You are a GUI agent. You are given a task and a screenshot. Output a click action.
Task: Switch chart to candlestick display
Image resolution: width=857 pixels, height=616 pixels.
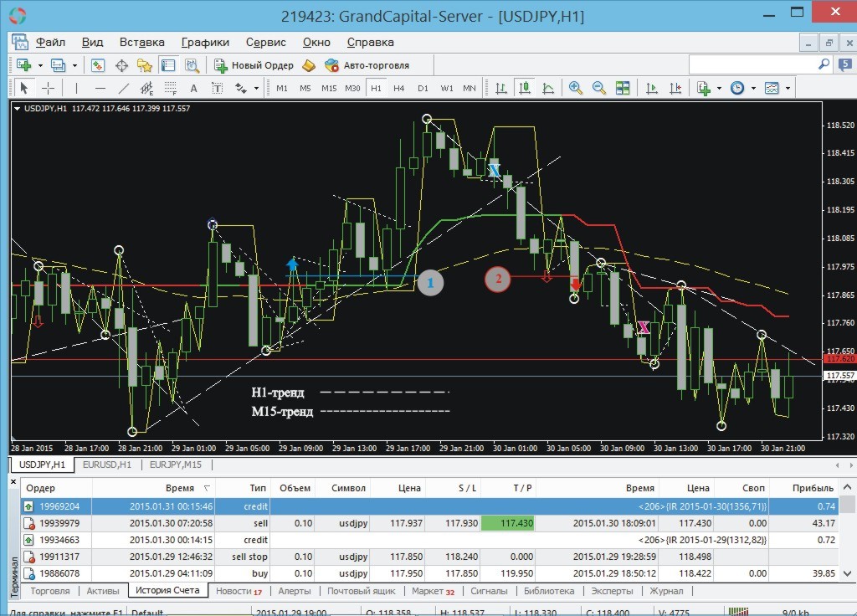pos(525,88)
